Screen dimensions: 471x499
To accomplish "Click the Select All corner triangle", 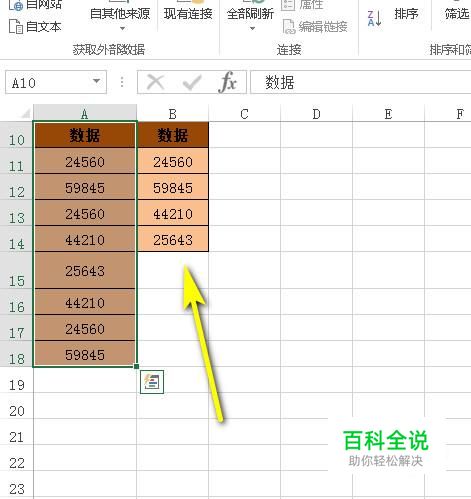I will pos(25,114).
